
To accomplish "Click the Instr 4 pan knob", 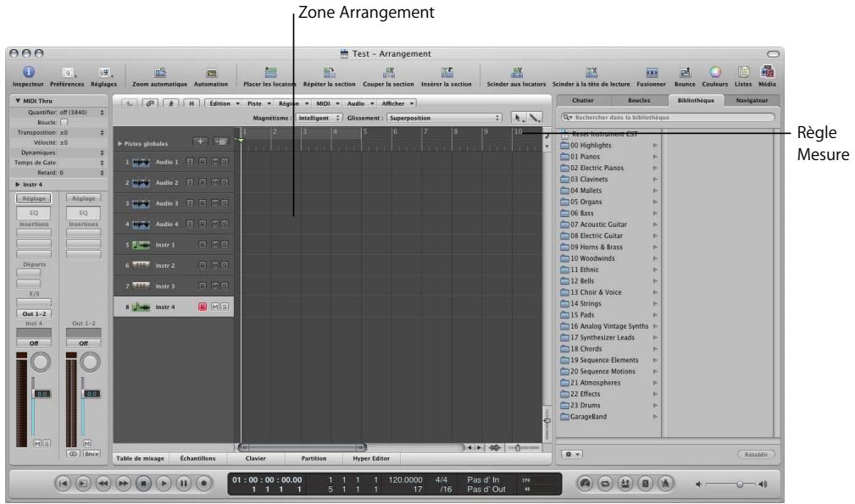I will 41,363.
